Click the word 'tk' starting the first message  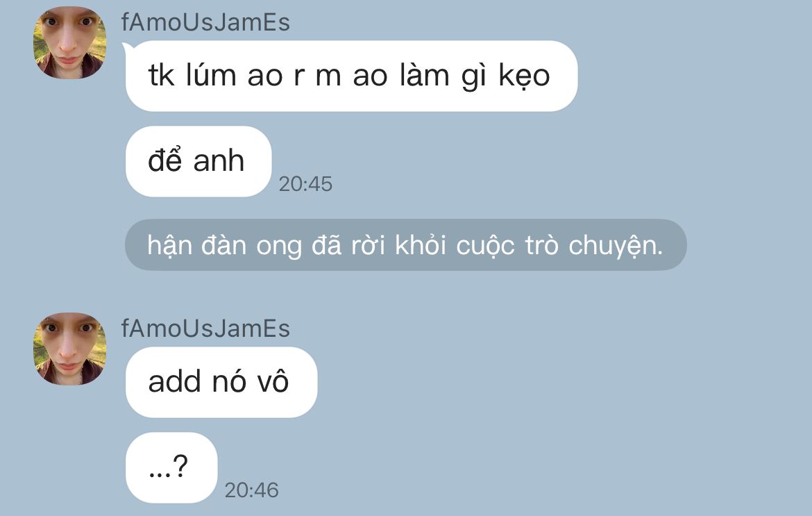[161, 76]
